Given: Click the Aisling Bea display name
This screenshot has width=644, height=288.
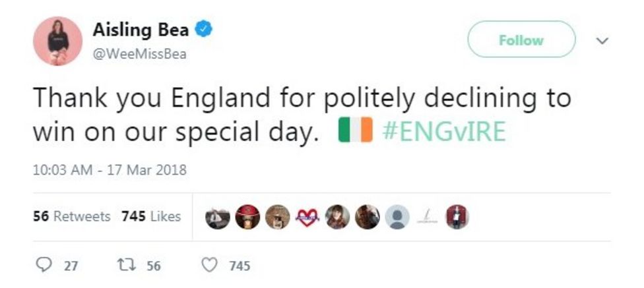Looking at the screenshot, I should tap(141, 30).
